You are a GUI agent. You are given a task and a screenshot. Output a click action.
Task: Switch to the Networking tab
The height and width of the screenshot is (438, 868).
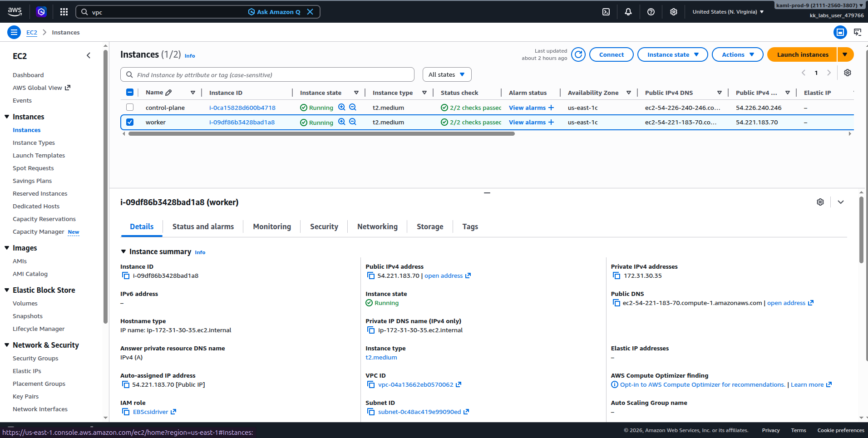[377, 226]
